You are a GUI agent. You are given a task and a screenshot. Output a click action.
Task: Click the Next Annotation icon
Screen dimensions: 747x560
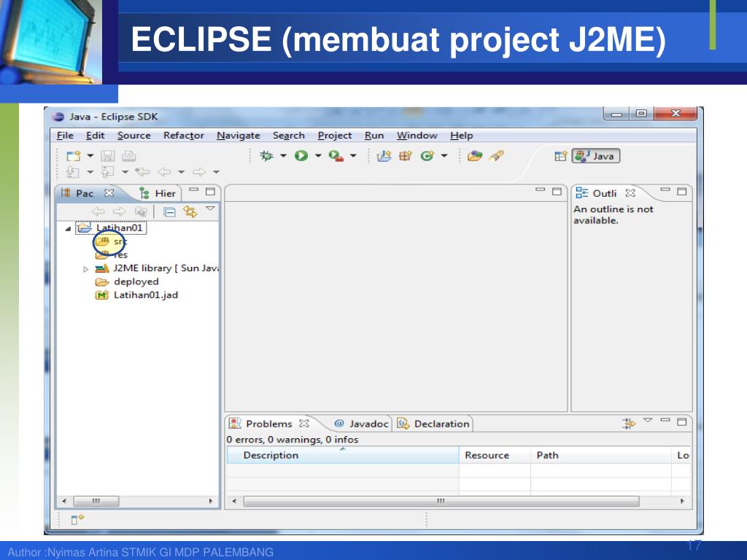tap(72, 172)
